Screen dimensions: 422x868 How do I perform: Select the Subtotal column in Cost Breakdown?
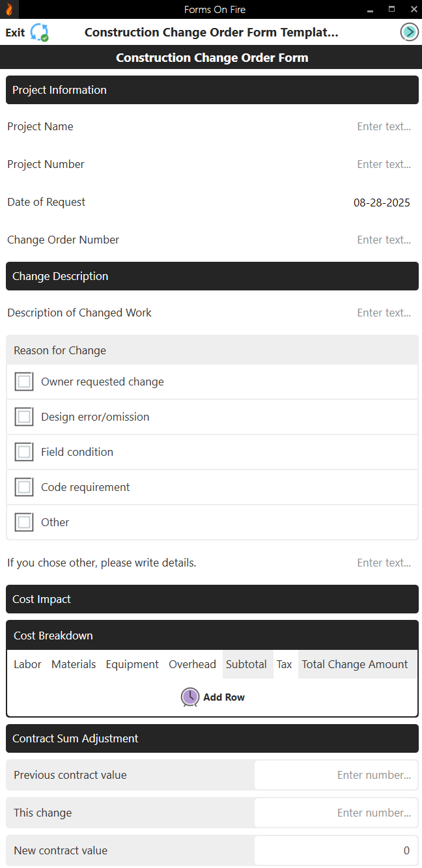[247, 664]
